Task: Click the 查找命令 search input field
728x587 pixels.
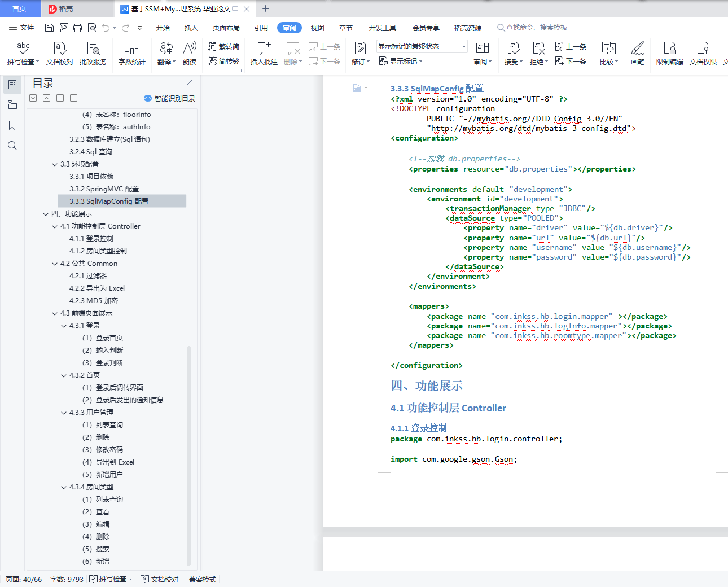Action: pos(532,28)
